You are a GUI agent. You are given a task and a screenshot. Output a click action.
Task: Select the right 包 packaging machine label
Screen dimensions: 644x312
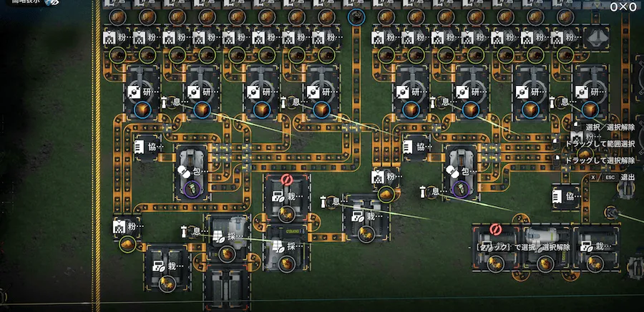(459, 171)
